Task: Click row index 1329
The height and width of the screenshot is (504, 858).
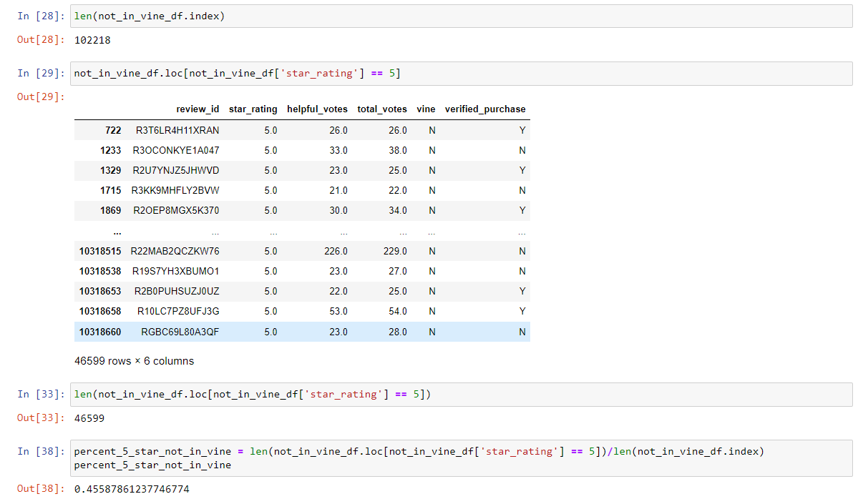Action: (x=110, y=171)
